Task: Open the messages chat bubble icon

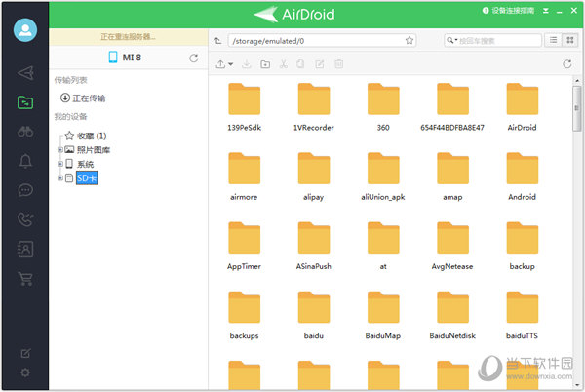Action: point(25,190)
